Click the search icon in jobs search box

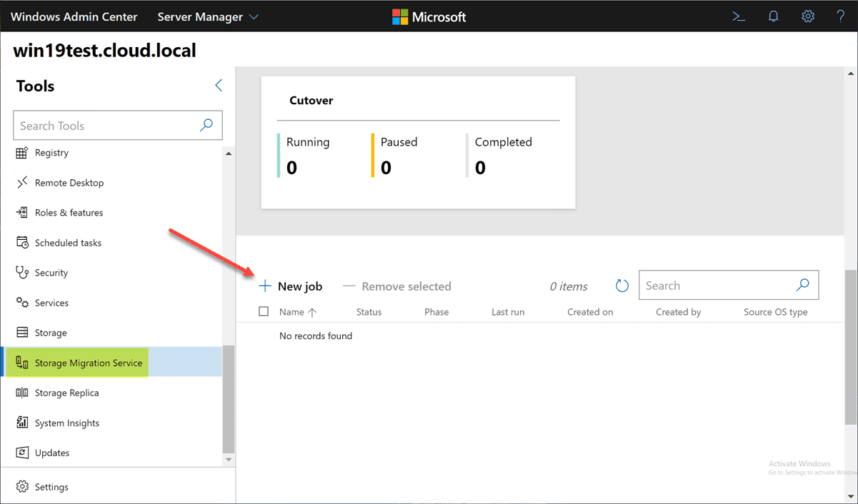click(802, 286)
